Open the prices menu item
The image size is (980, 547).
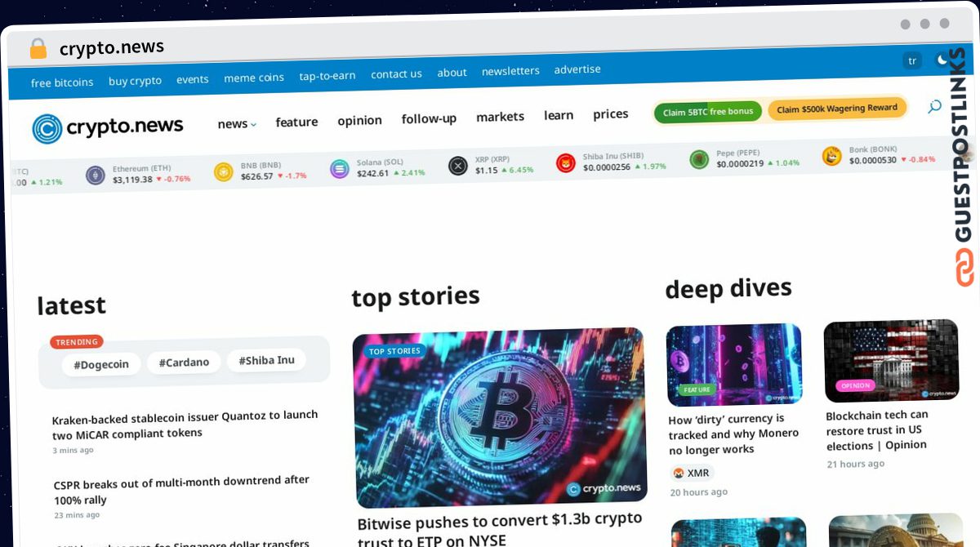(x=611, y=114)
